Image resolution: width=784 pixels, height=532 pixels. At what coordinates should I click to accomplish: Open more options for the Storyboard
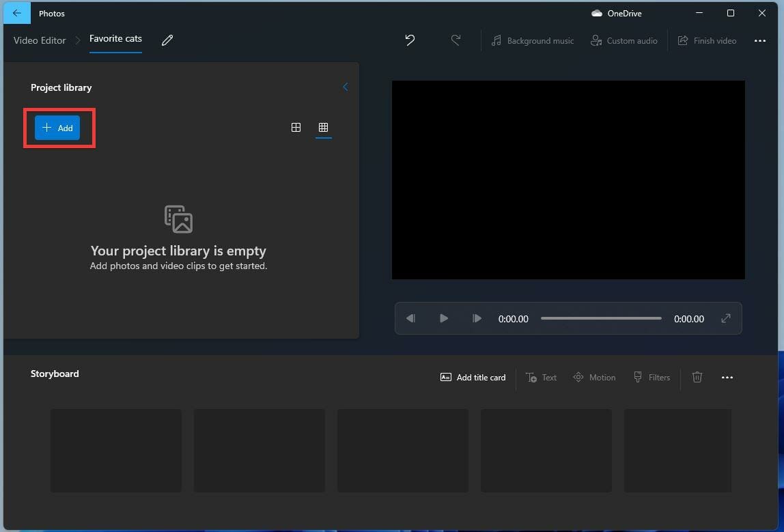(727, 377)
